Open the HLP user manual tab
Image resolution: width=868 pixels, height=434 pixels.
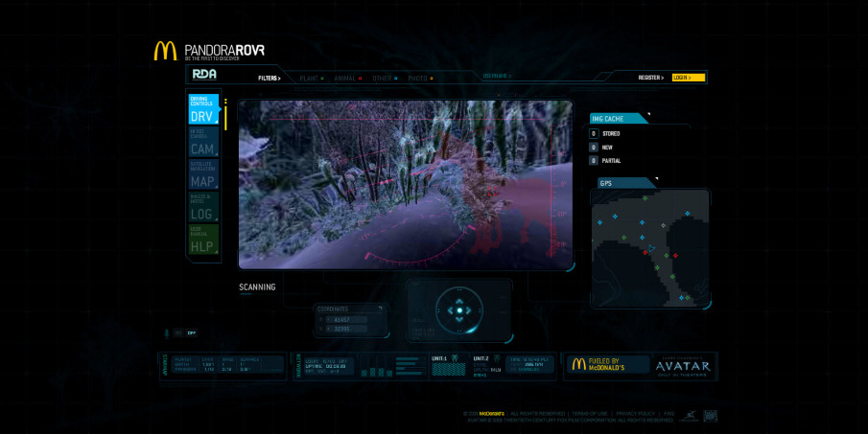[x=203, y=240]
